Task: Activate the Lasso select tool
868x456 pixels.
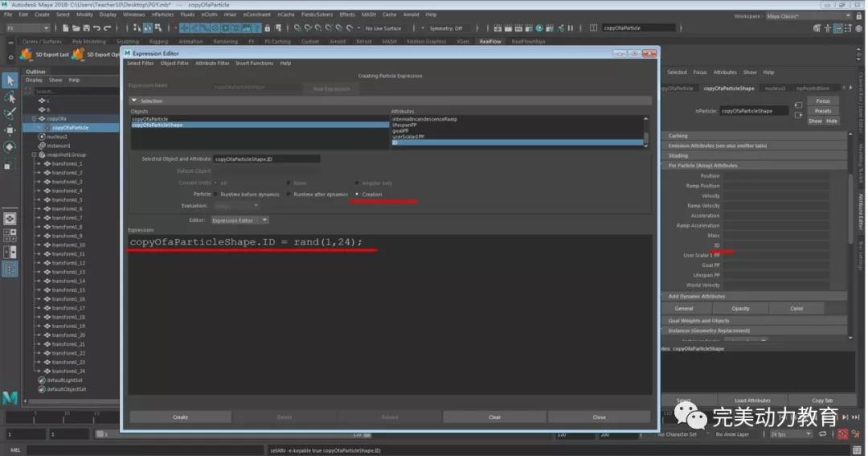Action: click(x=10, y=97)
